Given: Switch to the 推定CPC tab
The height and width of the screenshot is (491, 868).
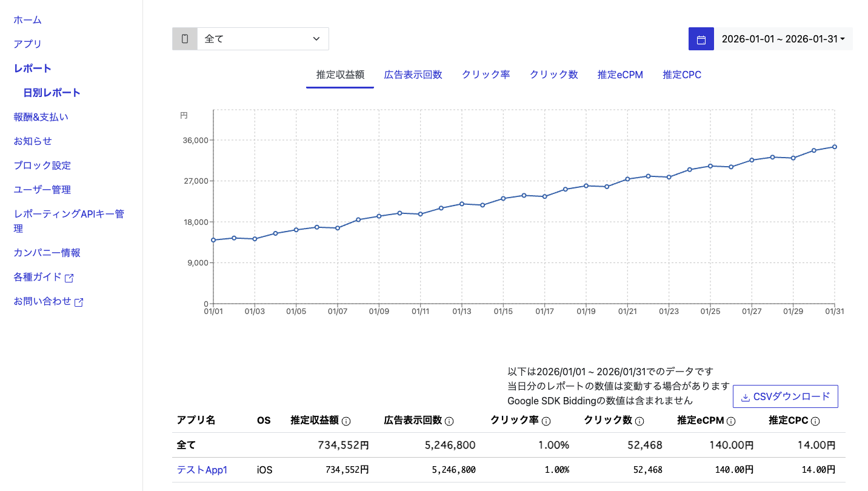Looking at the screenshot, I should 681,75.
